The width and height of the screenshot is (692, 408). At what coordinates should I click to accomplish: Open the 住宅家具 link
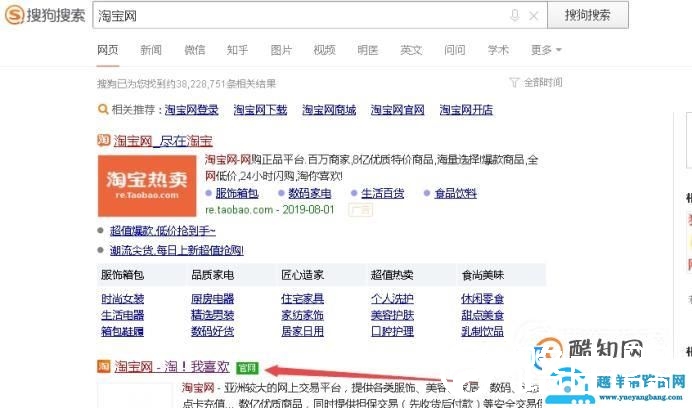303,299
